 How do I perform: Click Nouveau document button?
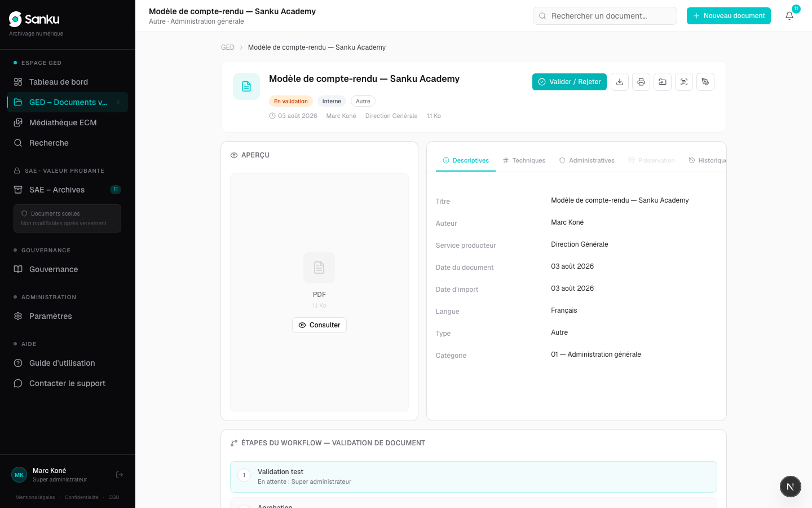pyautogui.click(x=729, y=16)
